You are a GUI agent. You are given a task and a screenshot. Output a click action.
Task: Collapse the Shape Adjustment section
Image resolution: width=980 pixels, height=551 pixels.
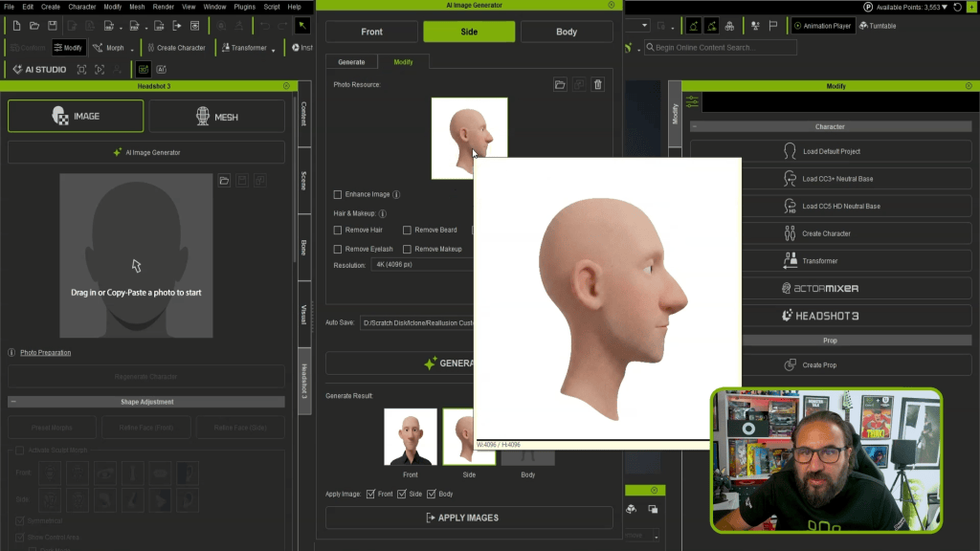13,402
